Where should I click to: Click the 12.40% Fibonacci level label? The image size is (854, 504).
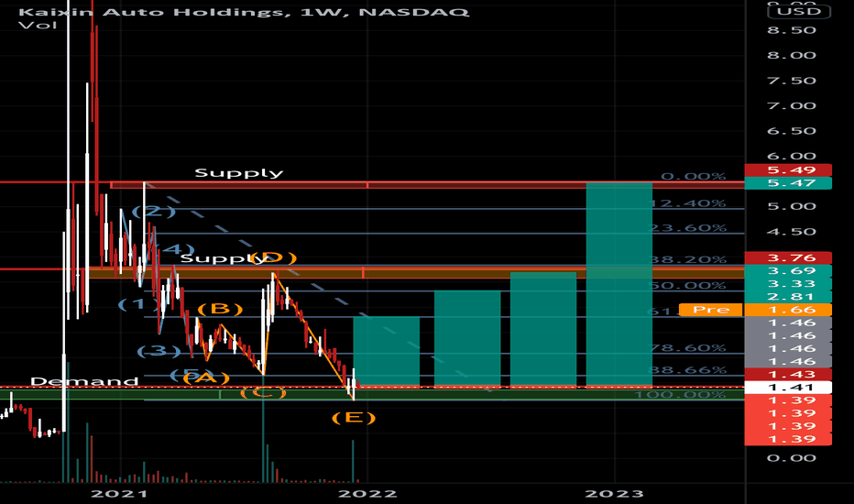point(689,203)
